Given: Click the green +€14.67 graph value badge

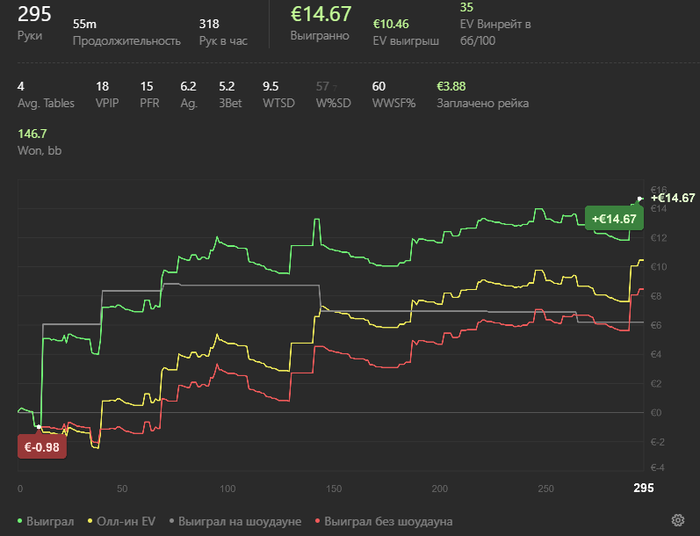Looking at the screenshot, I should click(613, 219).
